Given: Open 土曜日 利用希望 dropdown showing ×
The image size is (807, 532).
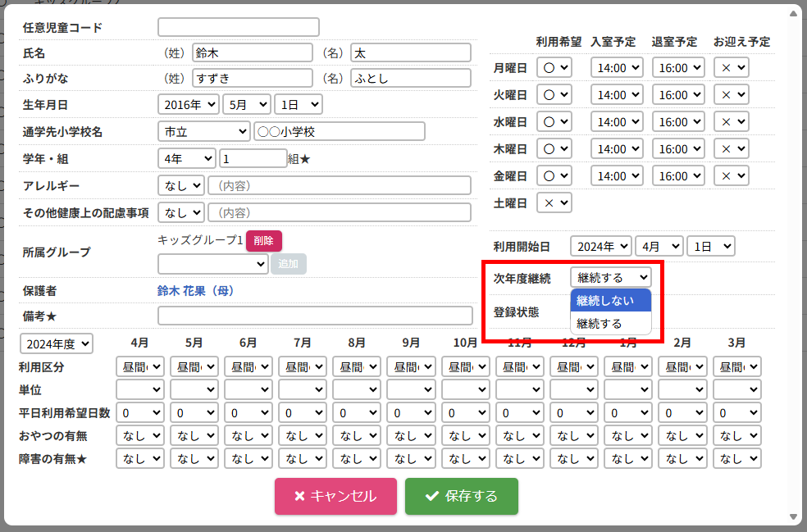Looking at the screenshot, I should coord(554,202).
